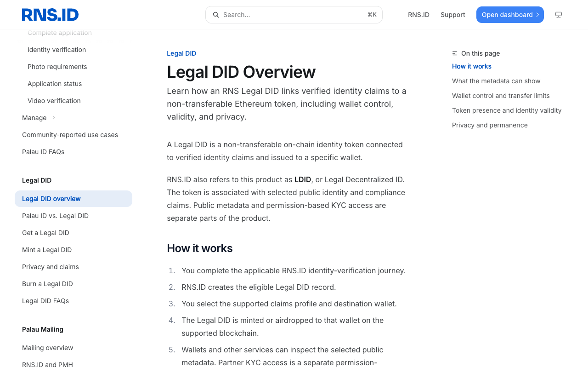Open Mailing overview page
Viewport: 588px width, 368px height.
point(48,348)
